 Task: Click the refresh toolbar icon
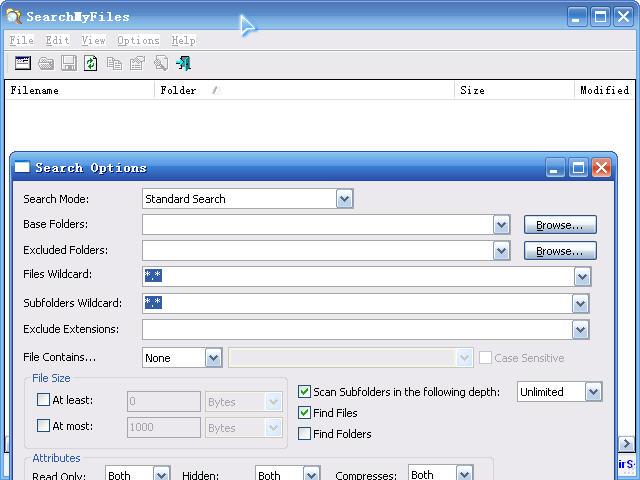pos(91,63)
